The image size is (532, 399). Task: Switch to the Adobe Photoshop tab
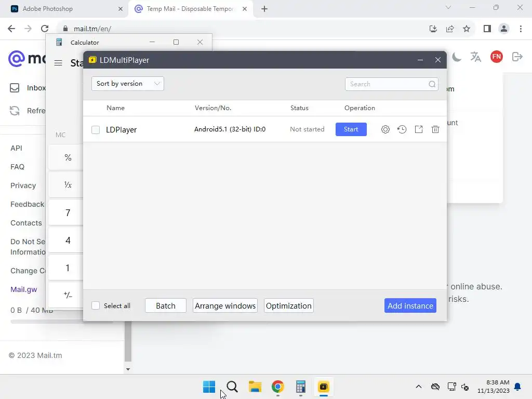[64, 9]
